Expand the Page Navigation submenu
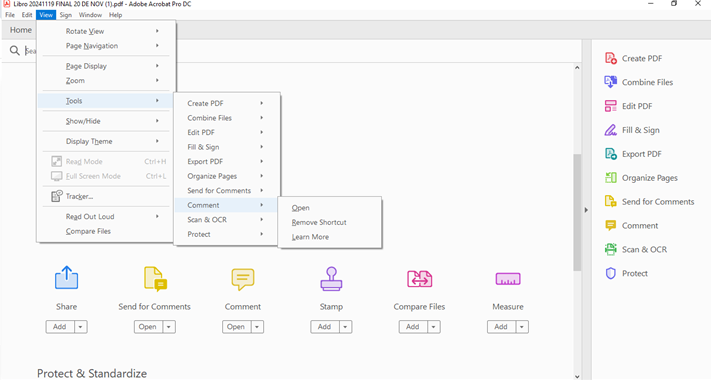 click(x=106, y=46)
